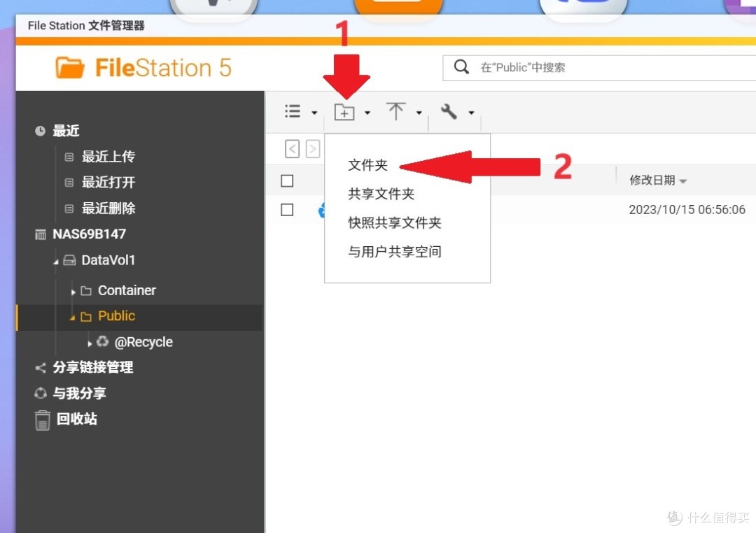Open 最近打开 in sidebar
The height and width of the screenshot is (533, 756).
pos(108,182)
